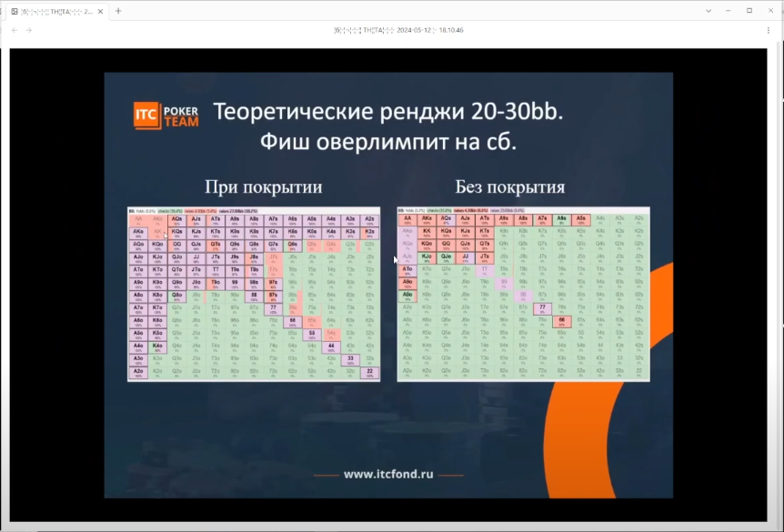Click A9o cell in 'Без покрытия' chart

coord(407,284)
